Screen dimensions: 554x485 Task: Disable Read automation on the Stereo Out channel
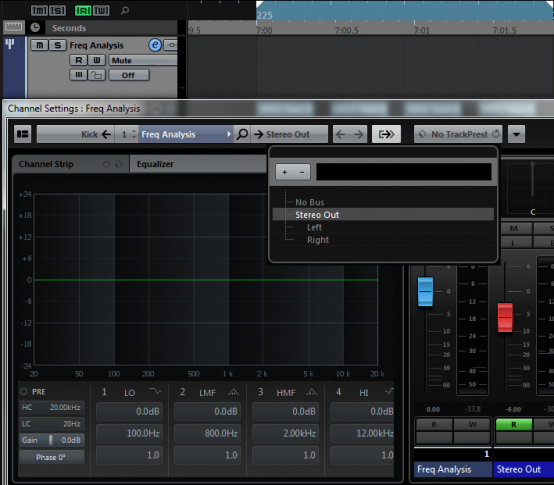(x=514, y=424)
